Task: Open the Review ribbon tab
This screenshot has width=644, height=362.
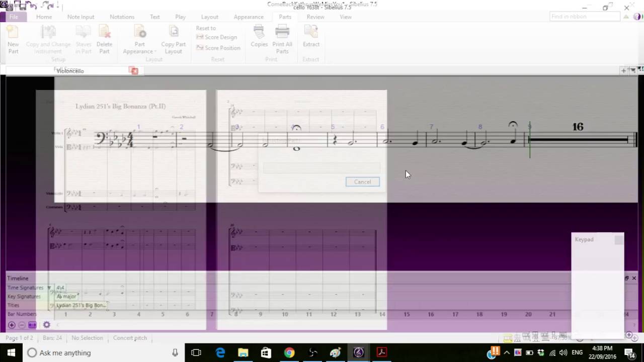Action: [x=315, y=17]
